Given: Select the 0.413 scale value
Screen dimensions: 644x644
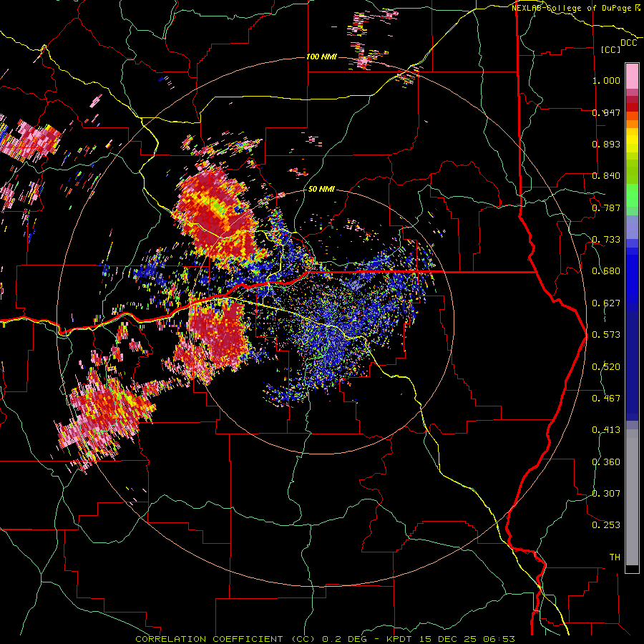Looking at the screenshot, I should (606, 430).
